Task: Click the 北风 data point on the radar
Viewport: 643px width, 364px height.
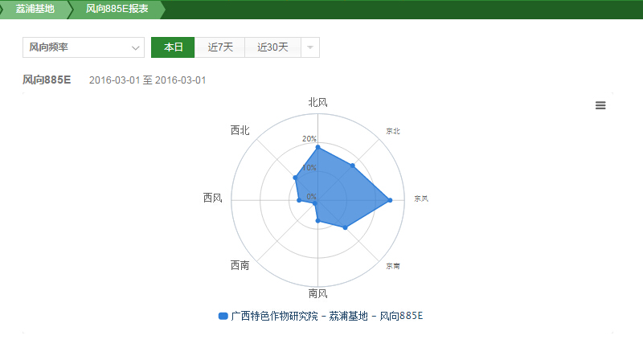Action: coord(318,147)
